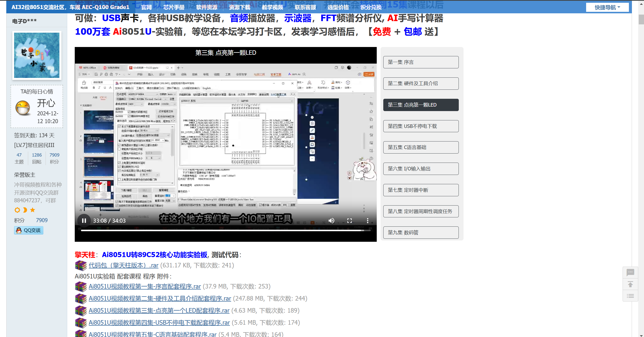Download 代码包（擎天柱版本）.rar attachment

pos(123,265)
